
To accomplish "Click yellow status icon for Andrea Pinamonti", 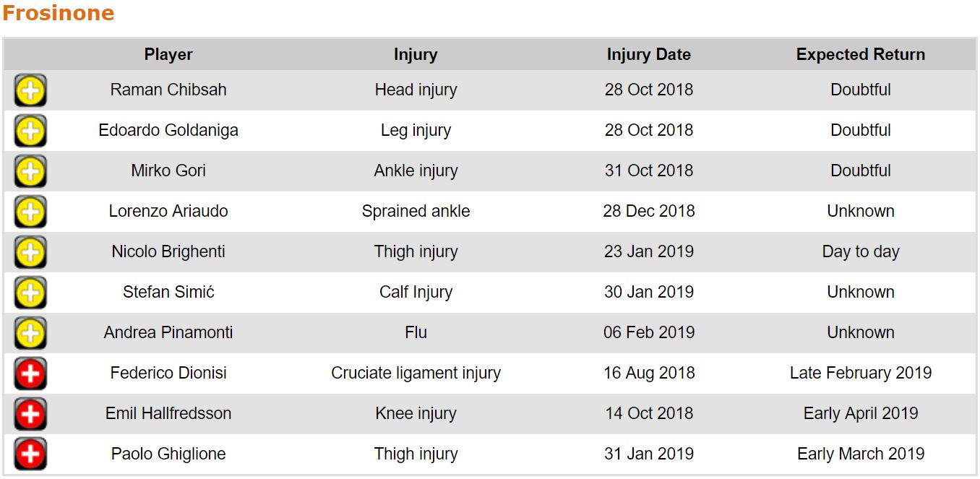I will (30, 333).
